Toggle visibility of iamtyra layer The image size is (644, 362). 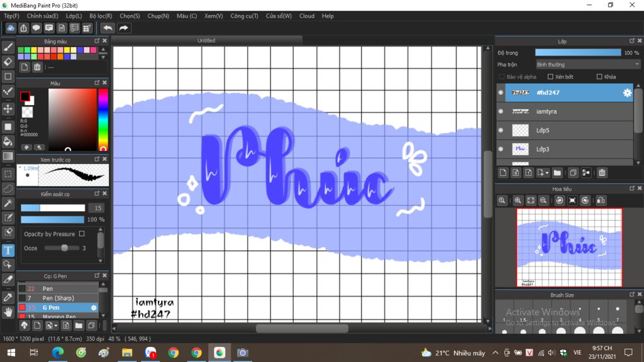[501, 112]
